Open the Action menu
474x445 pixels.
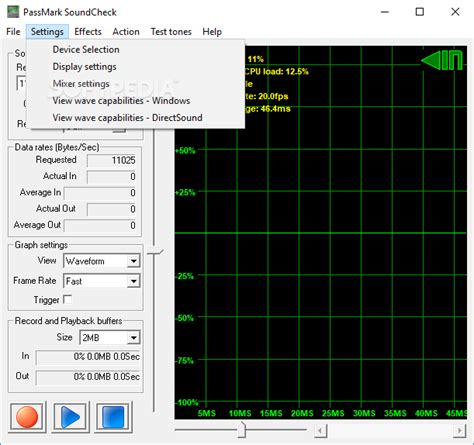126,32
